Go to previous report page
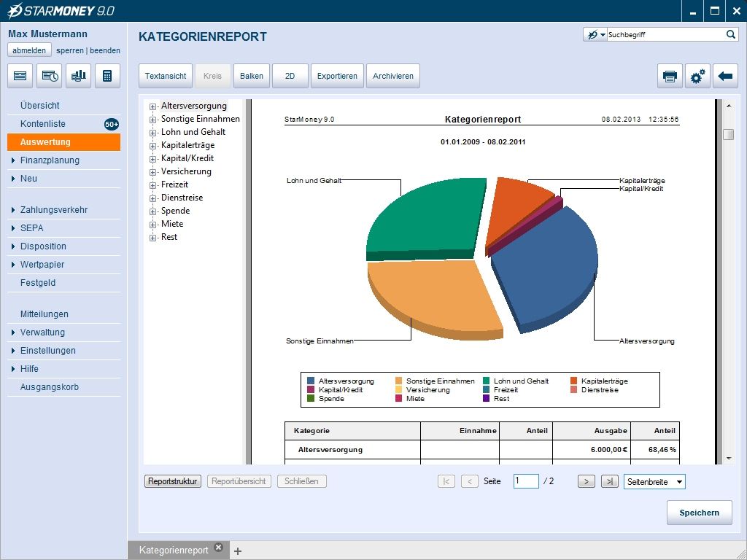 [470, 481]
